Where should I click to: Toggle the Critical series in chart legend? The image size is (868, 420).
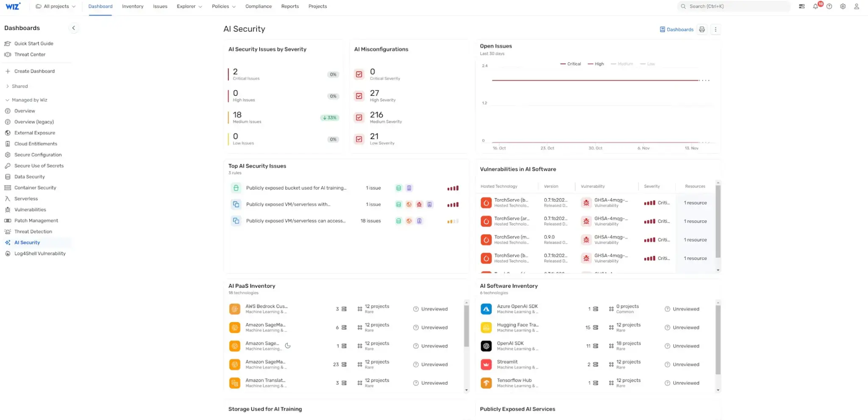[570, 64]
